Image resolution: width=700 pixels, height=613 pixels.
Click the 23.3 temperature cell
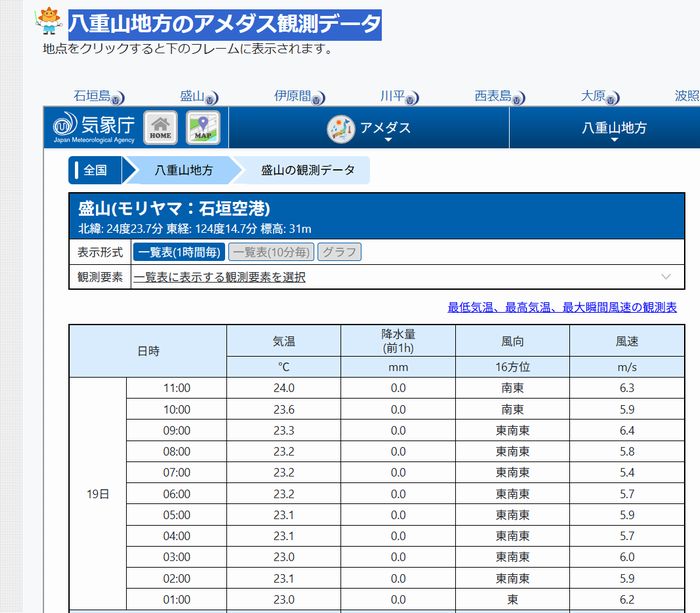[283, 430]
